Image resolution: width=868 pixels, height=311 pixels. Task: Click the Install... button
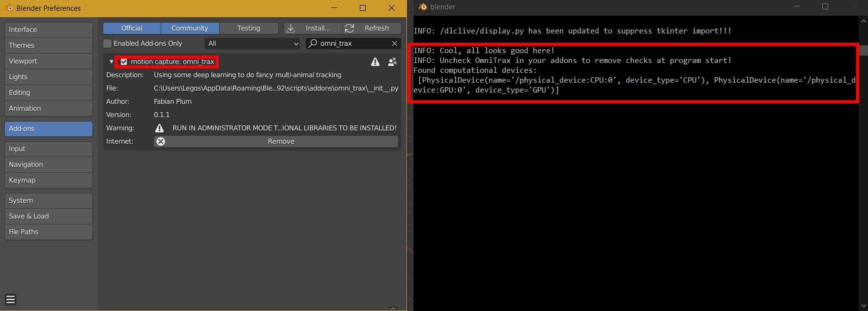click(313, 28)
